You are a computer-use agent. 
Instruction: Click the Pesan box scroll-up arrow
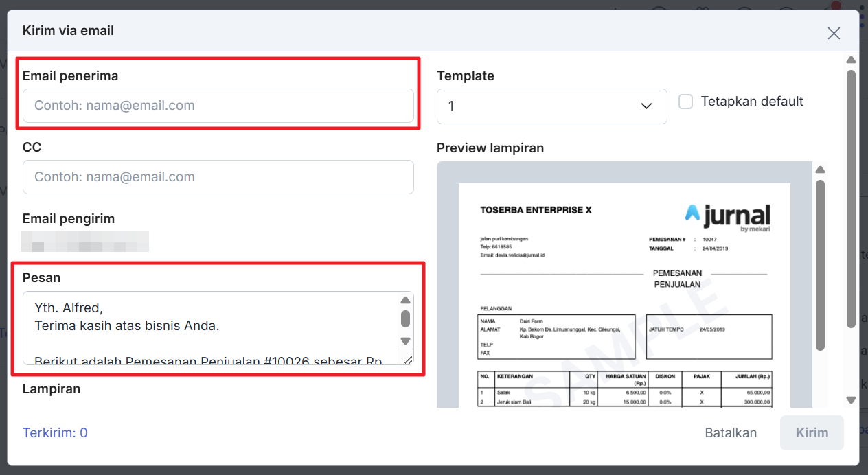click(405, 301)
